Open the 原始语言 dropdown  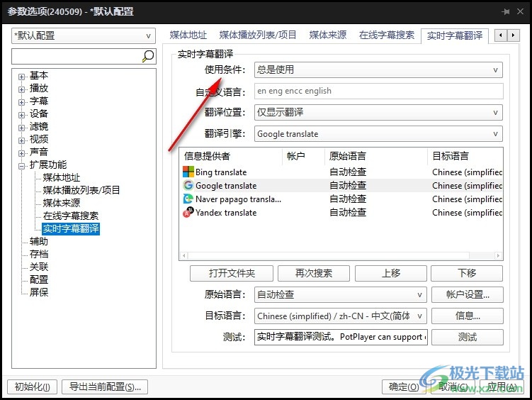(x=341, y=295)
